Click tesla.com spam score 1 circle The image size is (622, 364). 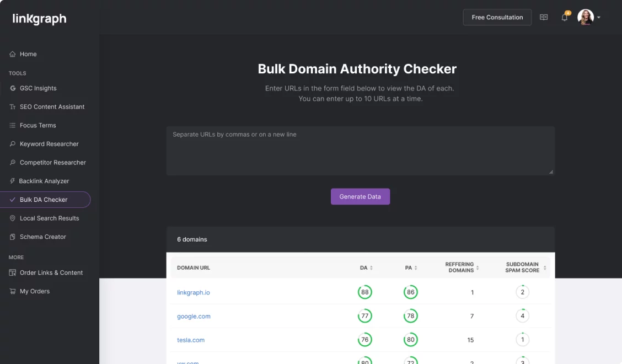pyautogui.click(x=522, y=340)
